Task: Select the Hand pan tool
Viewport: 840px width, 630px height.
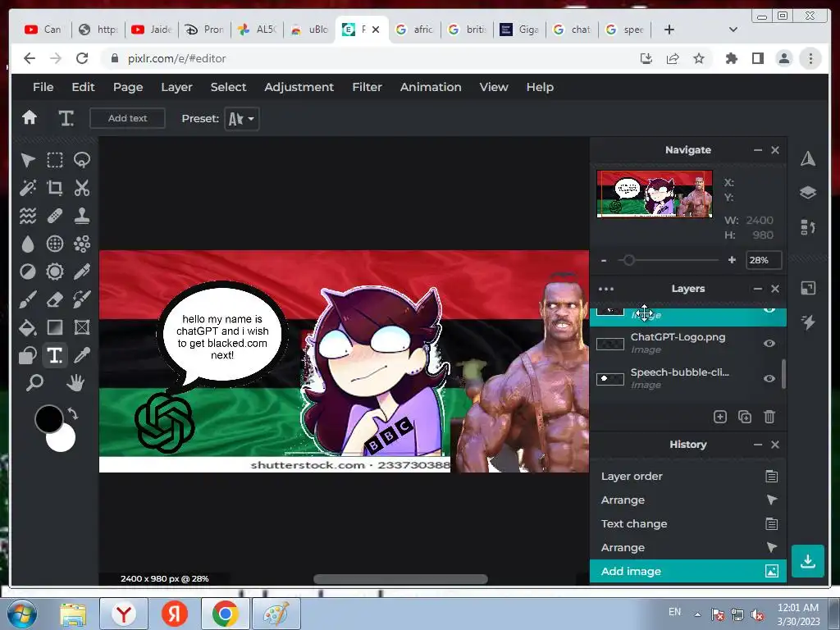Action: tap(75, 382)
